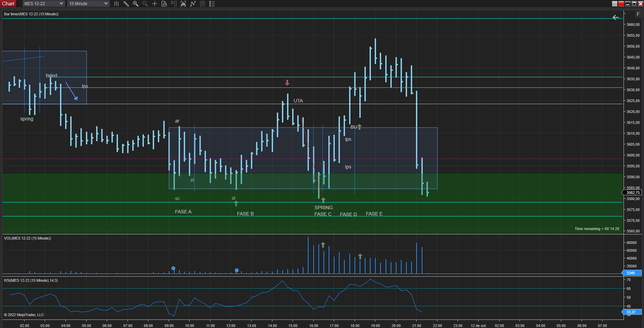Screen dimensions: 644x328
Task: Select the FASE A label
Action: pyautogui.click(x=183, y=212)
